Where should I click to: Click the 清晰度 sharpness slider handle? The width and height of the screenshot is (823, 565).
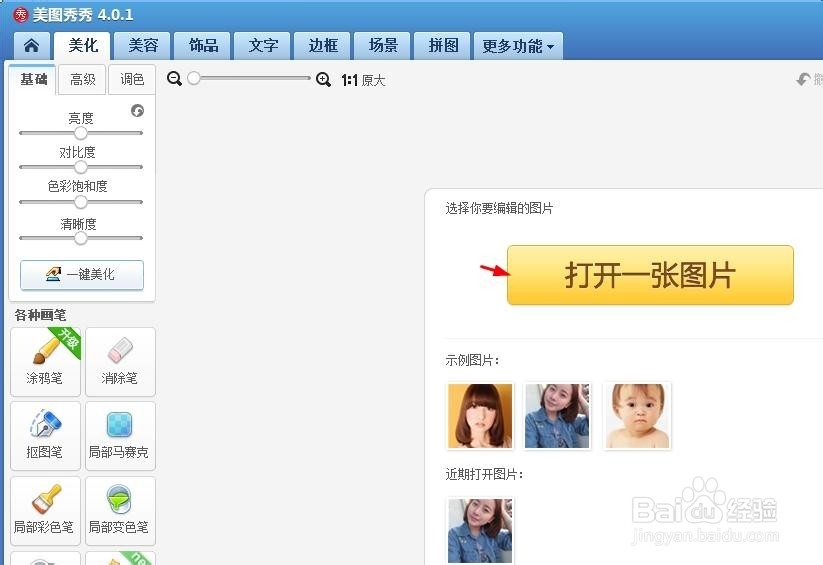(x=80, y=238)
